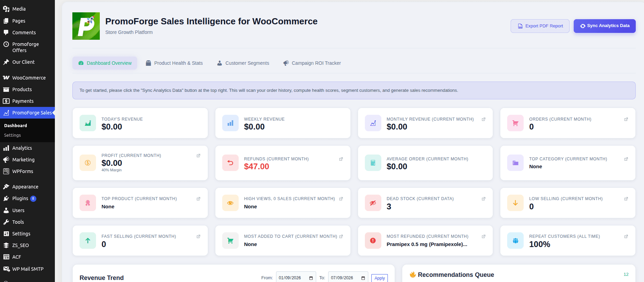Image resolution: width=644 pixels, height=282 pixels.
Task: Open Most Refunded external link icon
Action: [484, 236]
